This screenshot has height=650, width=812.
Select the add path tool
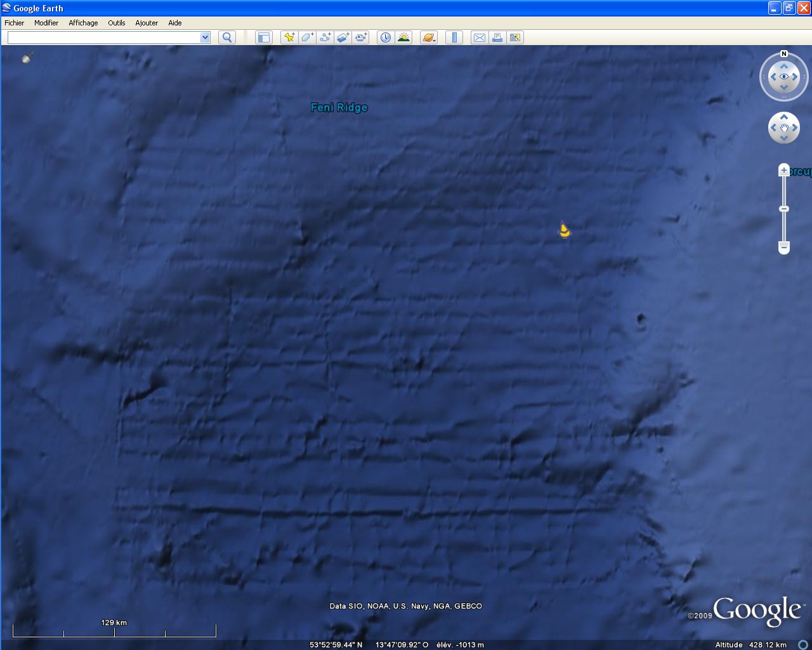(325, 37)
